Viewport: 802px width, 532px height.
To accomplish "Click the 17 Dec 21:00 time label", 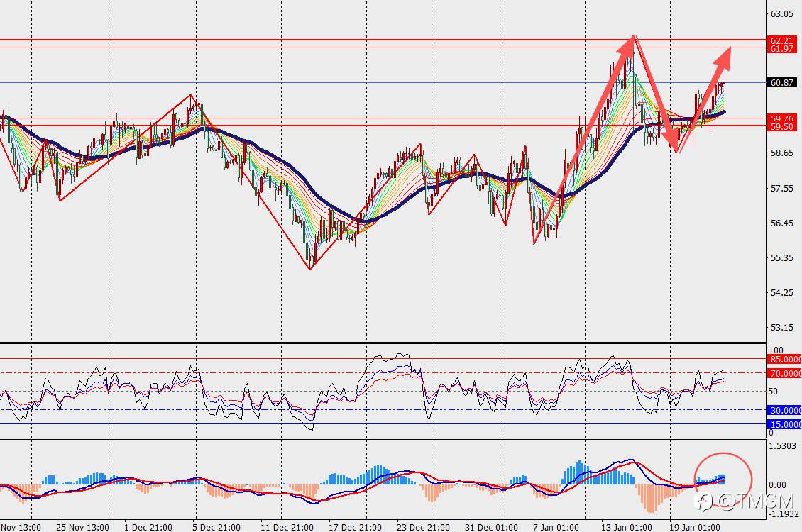I will coord(355,527).
